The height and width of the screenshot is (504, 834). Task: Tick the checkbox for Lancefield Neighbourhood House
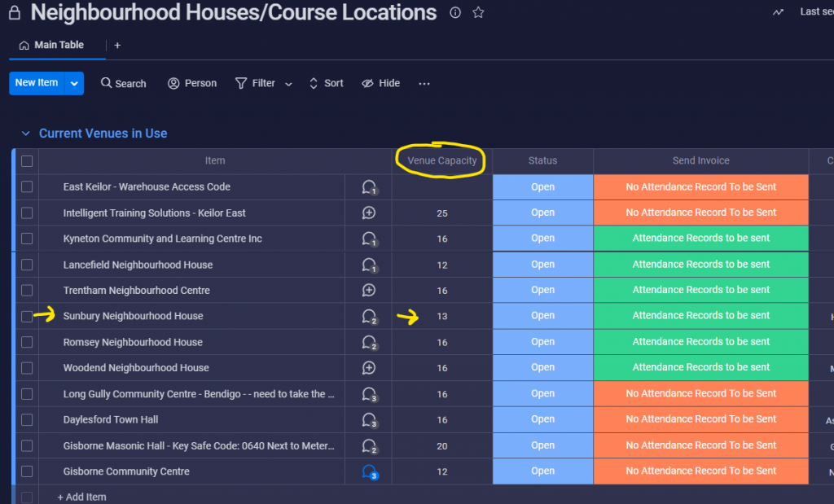tap(27, 265)
